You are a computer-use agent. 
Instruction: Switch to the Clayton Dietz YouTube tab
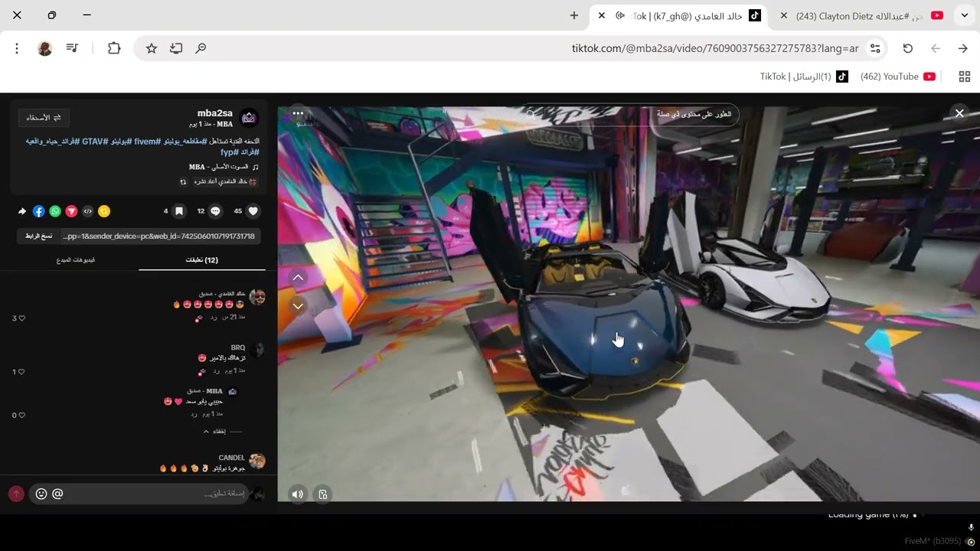pyautogui.click(x=861, y=15)
